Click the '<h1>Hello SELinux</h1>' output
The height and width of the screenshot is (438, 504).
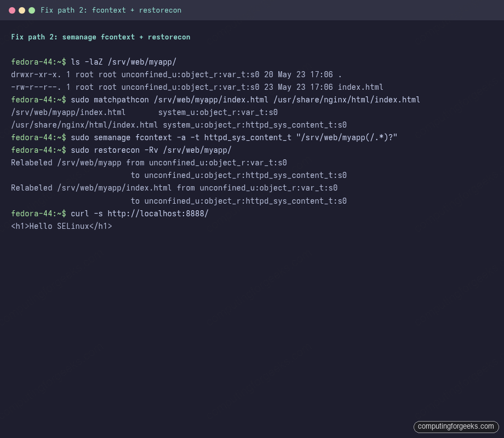pyautogui.click(x=61, y=226)
